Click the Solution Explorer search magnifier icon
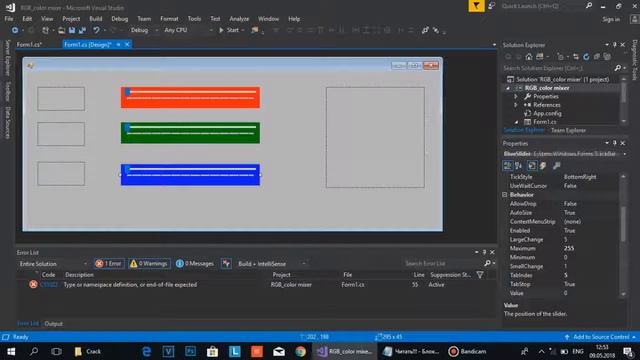640x360 pixels. (618, 68)
